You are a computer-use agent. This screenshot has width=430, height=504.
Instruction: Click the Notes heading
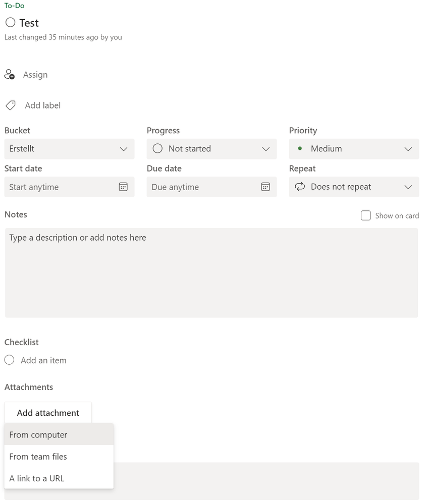(x=16, y=214)
